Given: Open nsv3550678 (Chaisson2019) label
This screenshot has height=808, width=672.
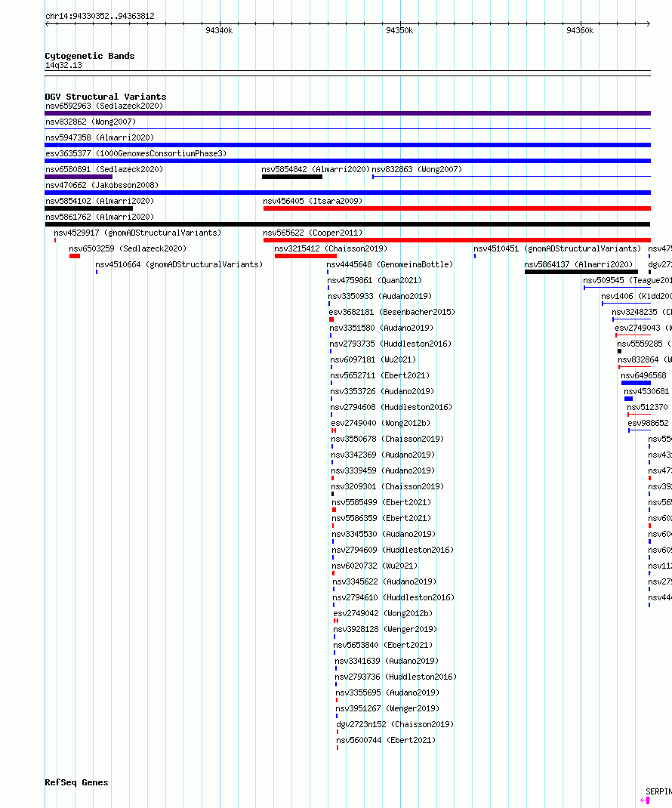Looking at the screenshot, I should pyautogui.click(x=387, y=439).
